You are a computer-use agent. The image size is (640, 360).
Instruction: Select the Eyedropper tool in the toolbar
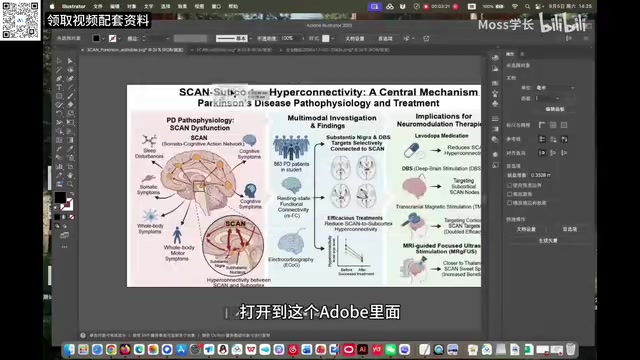click(x=70, y=149)
